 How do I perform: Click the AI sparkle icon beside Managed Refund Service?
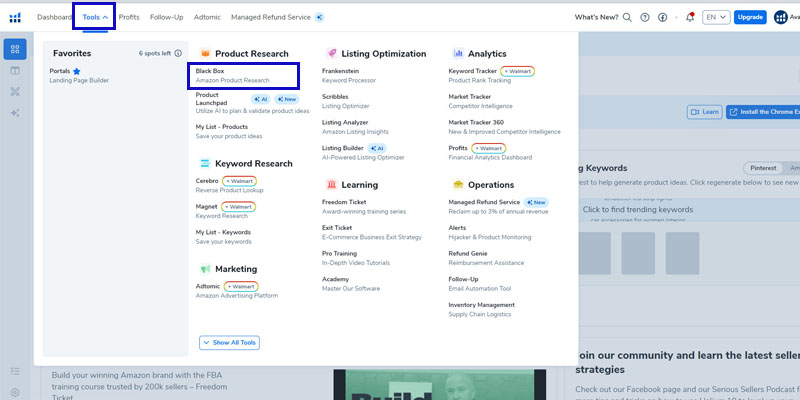(319, 17)
